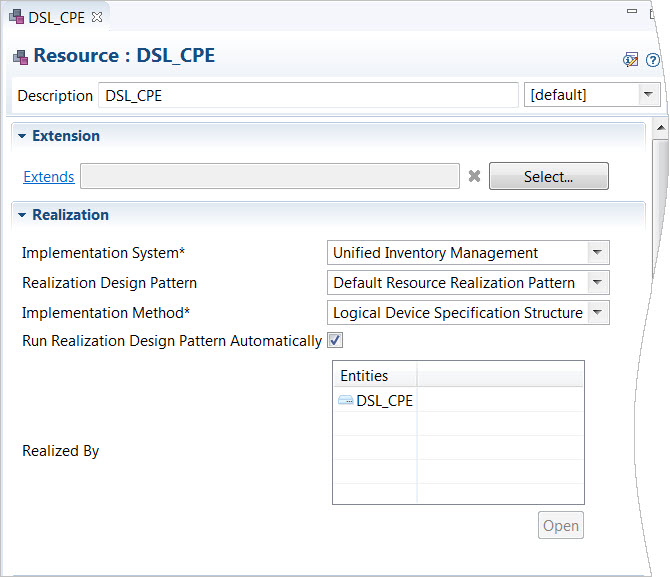Select the DSL_CPE entity row
670x577 pixels.
tap(458, 400)
